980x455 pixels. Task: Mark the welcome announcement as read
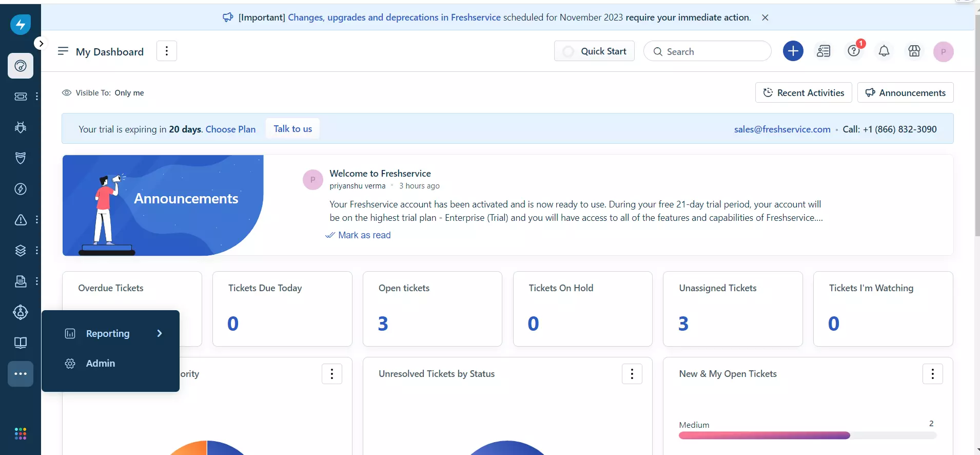pyautogui.click(x=358, y=235)
